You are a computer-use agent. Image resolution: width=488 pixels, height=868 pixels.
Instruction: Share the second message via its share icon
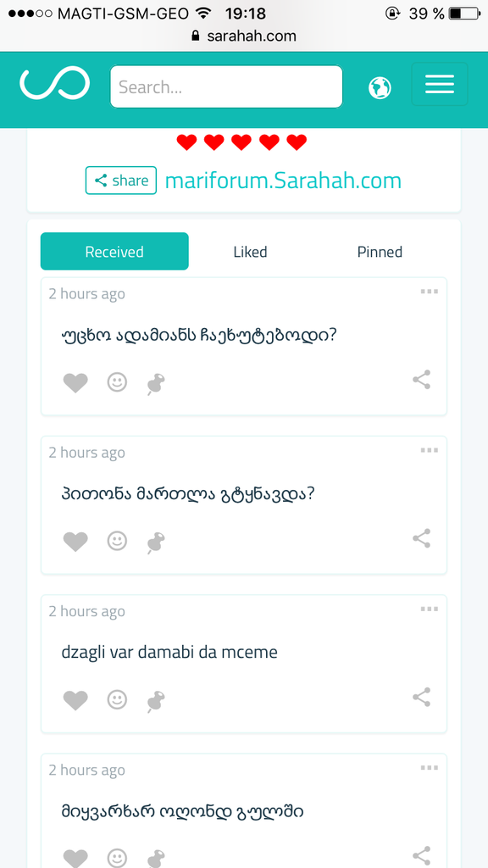[421, 537]
